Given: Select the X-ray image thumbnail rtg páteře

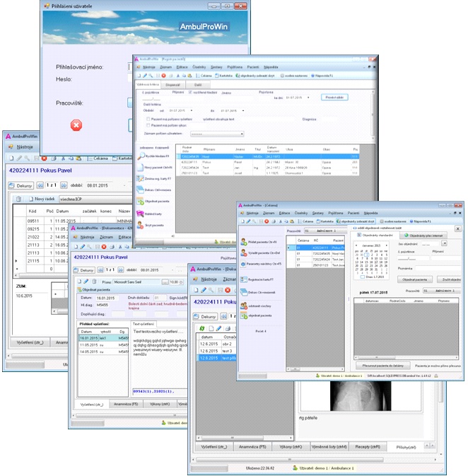Looking at the screenshot, I should 361,396.
